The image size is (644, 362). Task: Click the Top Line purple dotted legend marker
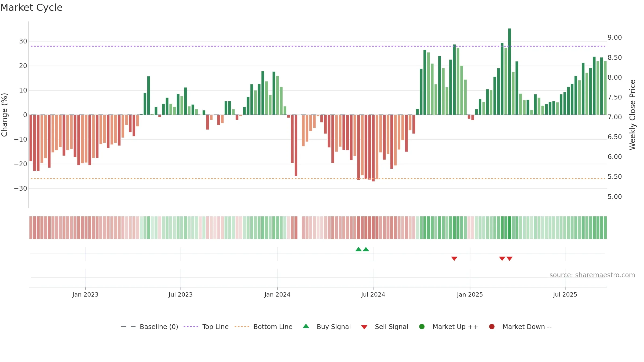191,327
